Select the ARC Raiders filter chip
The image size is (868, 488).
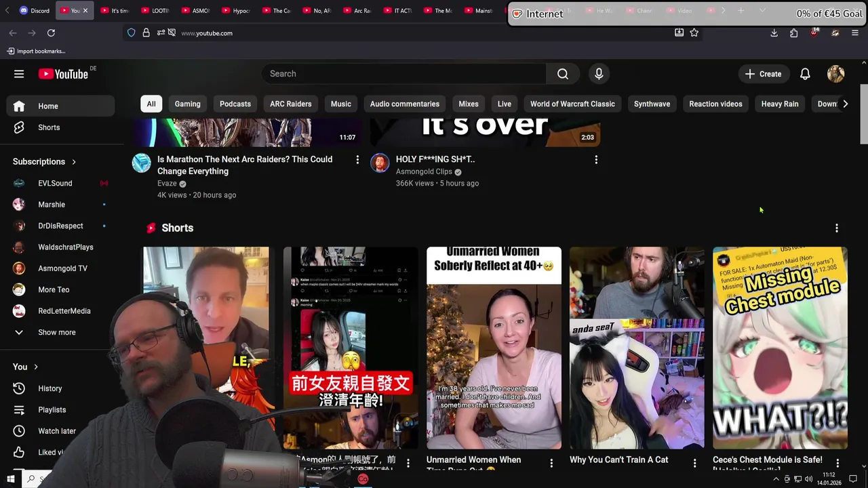coord(291,104)
